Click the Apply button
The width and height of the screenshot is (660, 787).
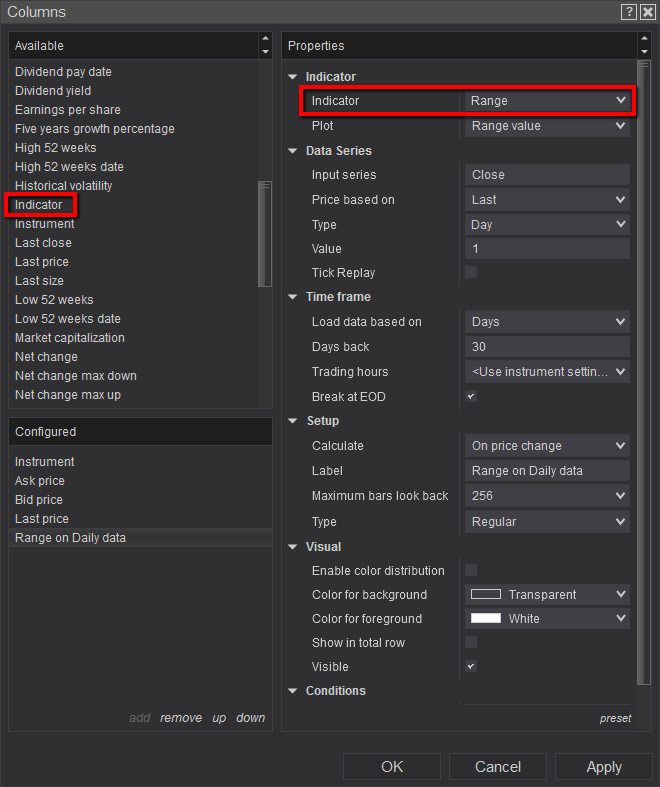pos(604,766)
